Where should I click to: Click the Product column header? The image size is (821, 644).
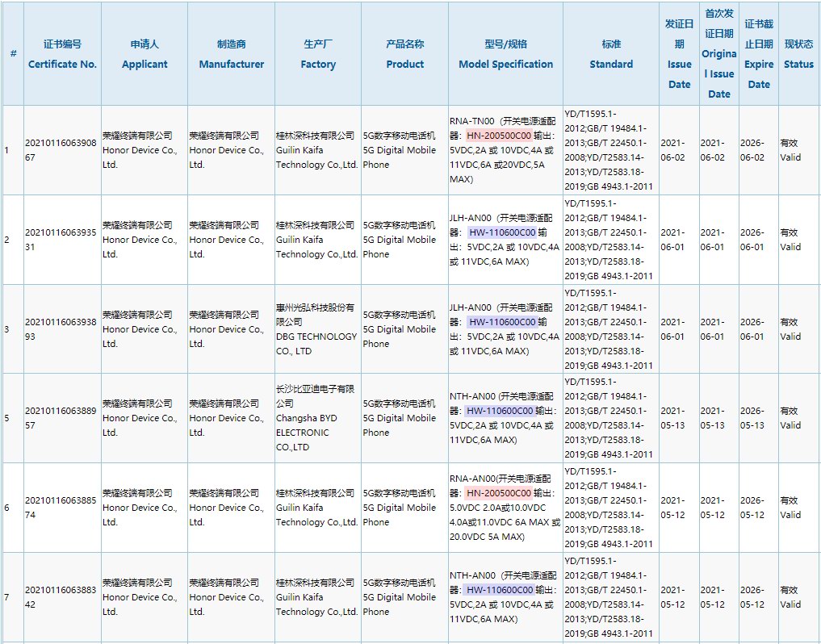tap(404, 54)
